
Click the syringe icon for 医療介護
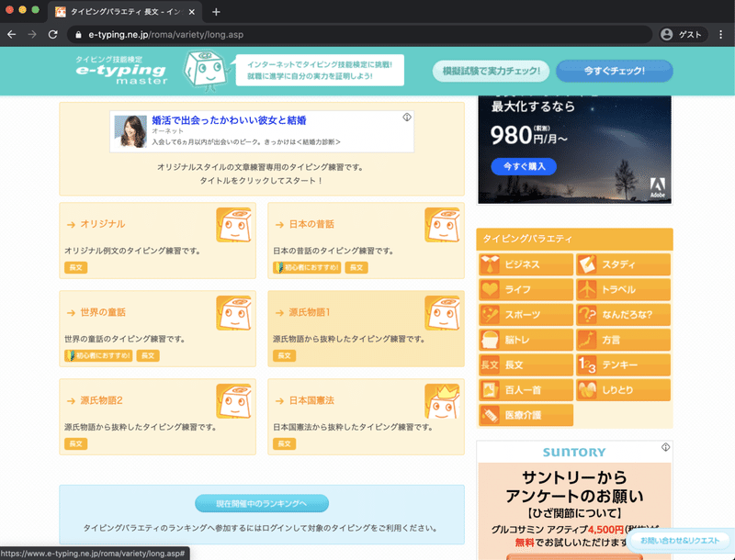coord(489,415)
